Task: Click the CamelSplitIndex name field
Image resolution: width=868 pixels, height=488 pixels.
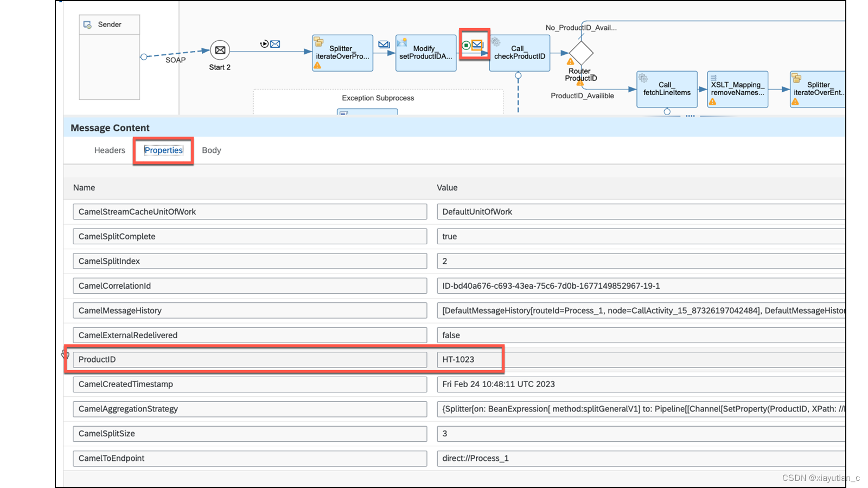Action: coord(250,261)
